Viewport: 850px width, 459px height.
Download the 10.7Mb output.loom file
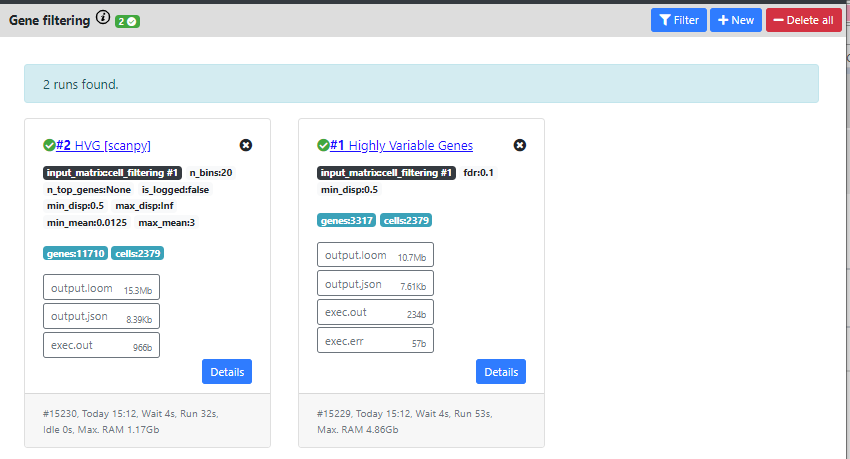click(375, 255)
